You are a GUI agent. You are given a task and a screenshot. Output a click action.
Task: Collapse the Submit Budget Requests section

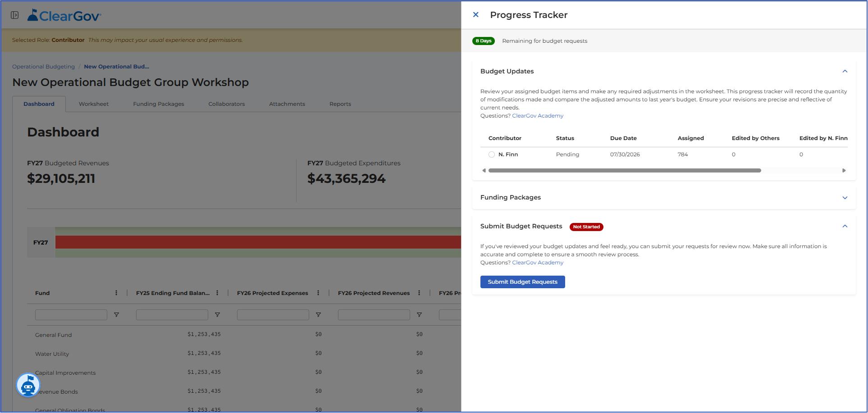[x=845, y=226]
